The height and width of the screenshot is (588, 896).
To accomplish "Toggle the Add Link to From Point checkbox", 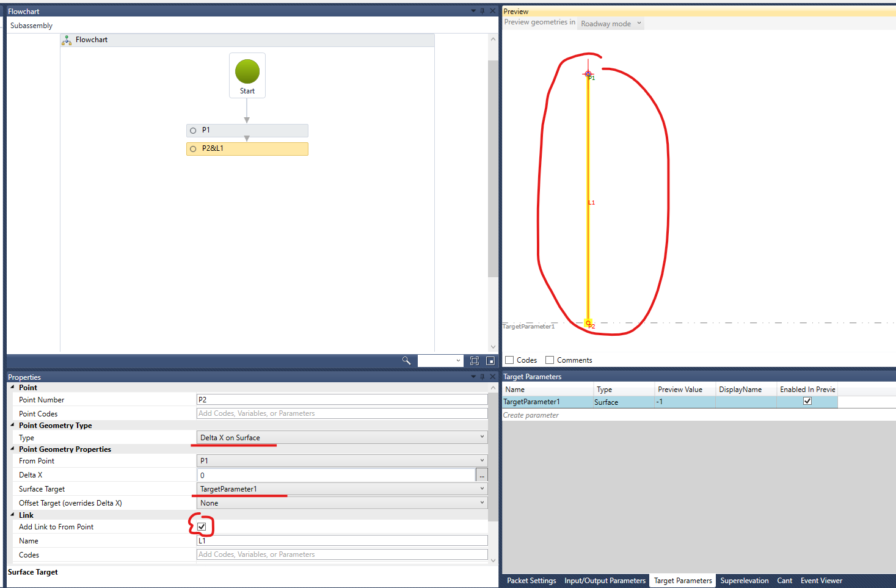I will click(x=202, y=526).
